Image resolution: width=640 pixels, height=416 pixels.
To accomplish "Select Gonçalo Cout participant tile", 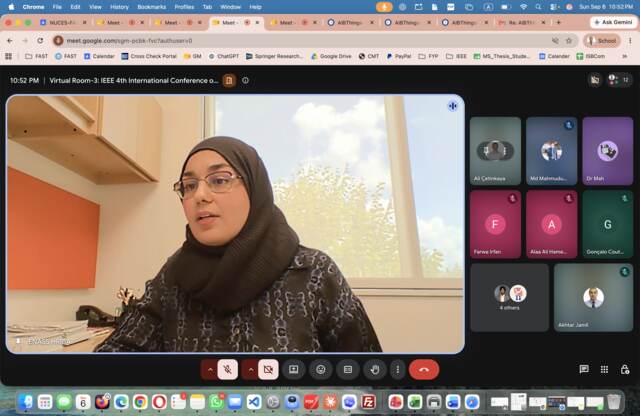I will pos(608,224).
